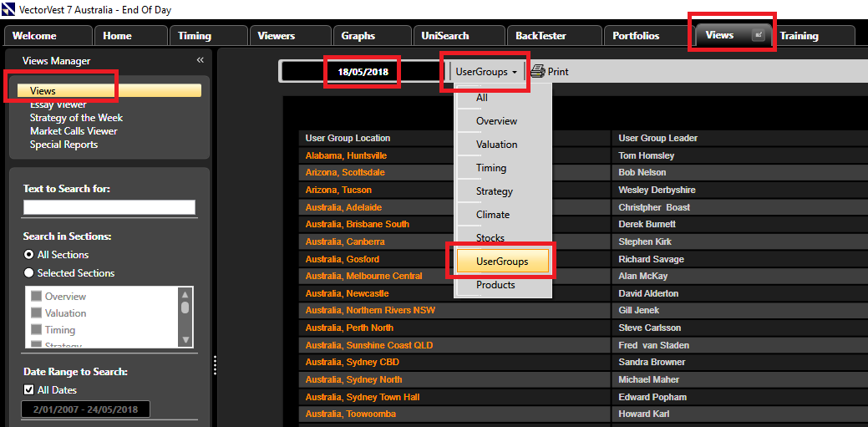
Task: Click the sections list scroll-down arrow
Action: (x=185, y=340)
